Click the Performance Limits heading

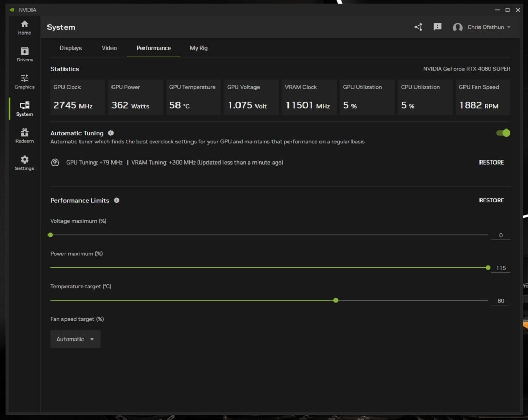pyautogui.click(x=80, y=200)
